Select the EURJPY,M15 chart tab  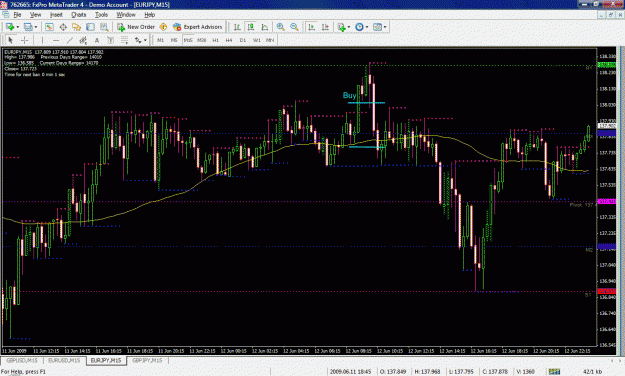click(106, 360)
